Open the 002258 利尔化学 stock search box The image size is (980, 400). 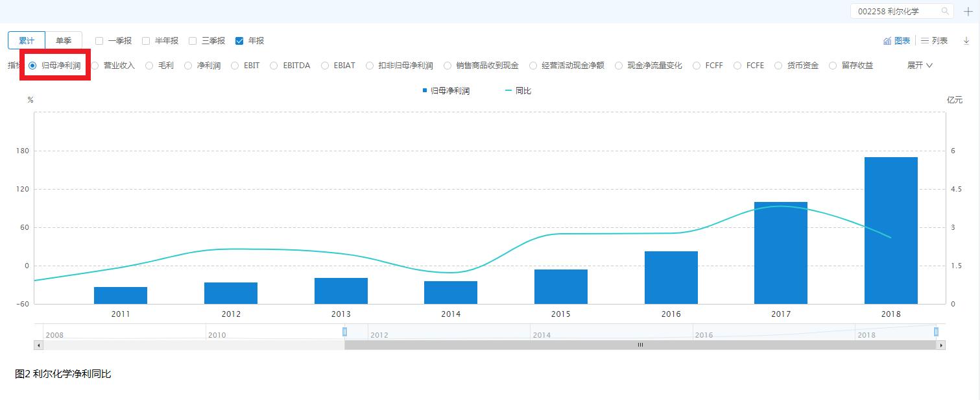pyautogui.click(x=896, y=12)
